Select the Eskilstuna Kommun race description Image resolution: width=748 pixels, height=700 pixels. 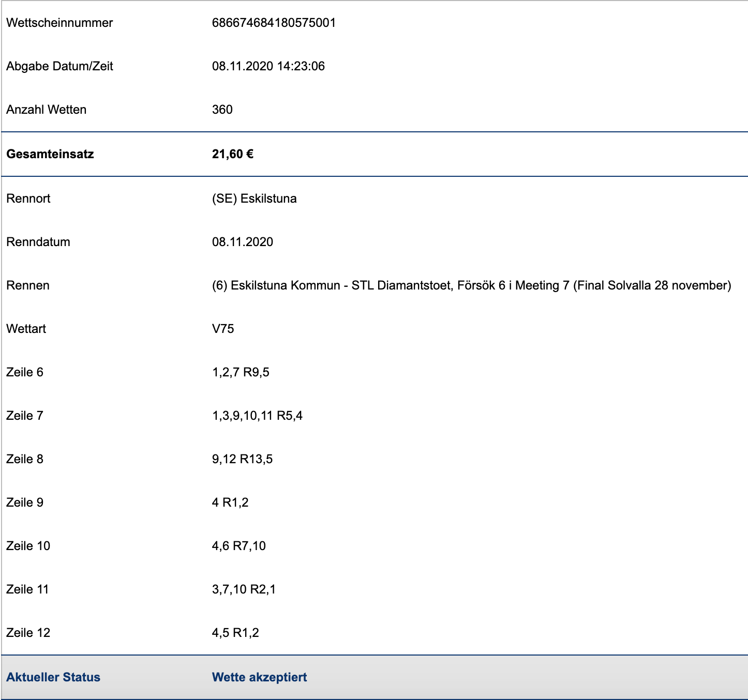pyautogui.click(x=472, y=285)
